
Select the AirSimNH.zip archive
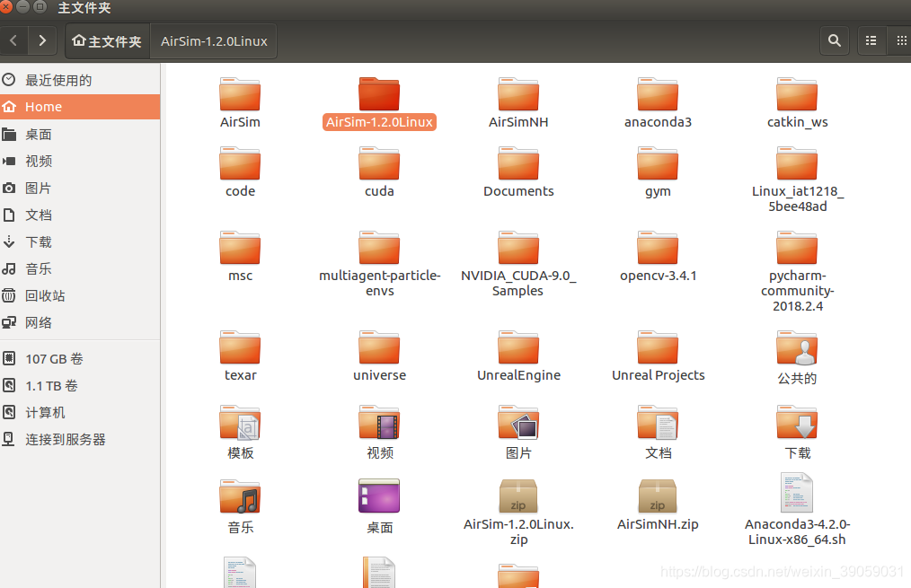click(x=658, y=496)
